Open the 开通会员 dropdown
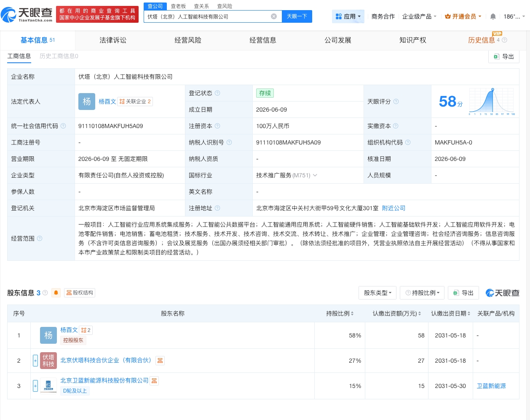Viewport: 530px width, 420px height. click(463, 16)
